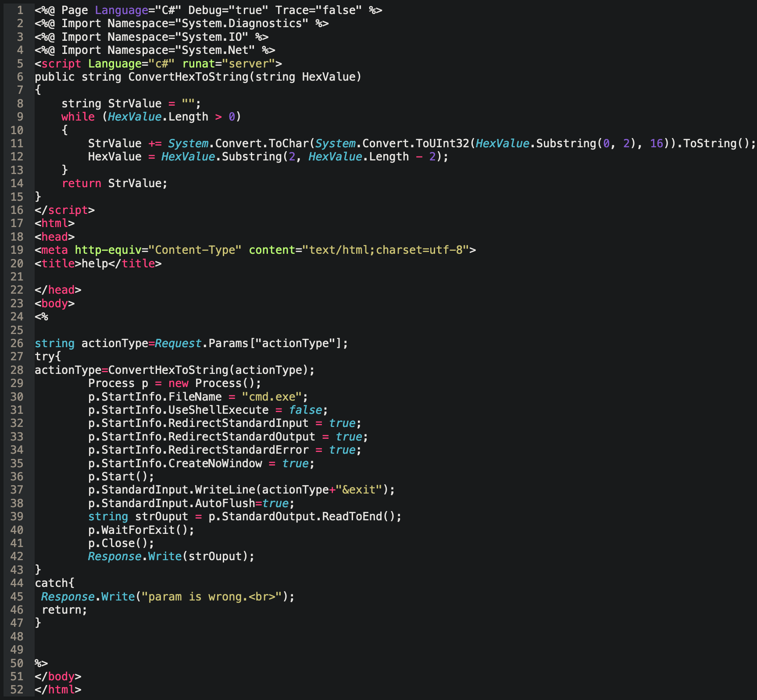Image resolution: width=757 pixels, height=700 pixels.
Task: Click the "p.Start();" call
Action: 121,476
